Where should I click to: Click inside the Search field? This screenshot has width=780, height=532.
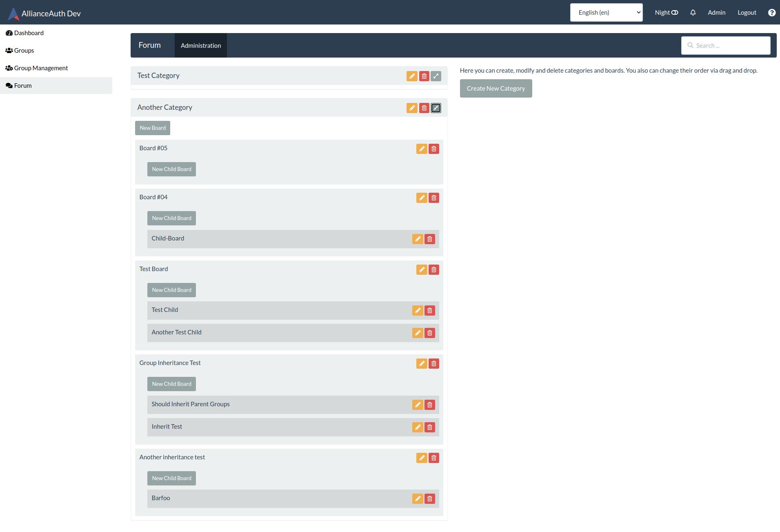pyautogui.click(x=726, y=45)
